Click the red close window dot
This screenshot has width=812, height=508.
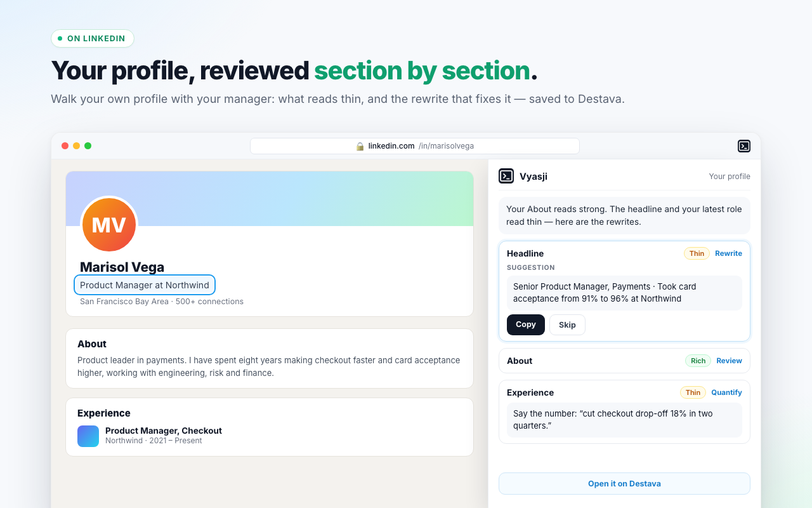[x=65, y=146]
